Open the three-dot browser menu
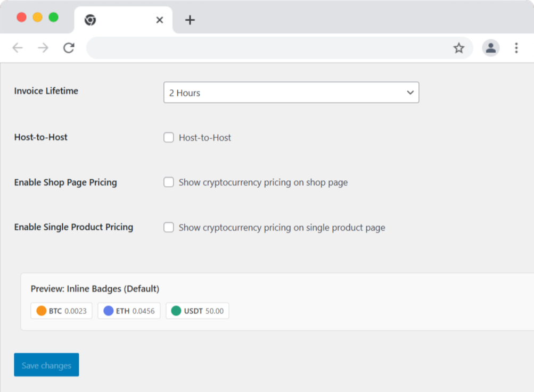The height and width of the screenshot is (392, 534). click(516, 48)
